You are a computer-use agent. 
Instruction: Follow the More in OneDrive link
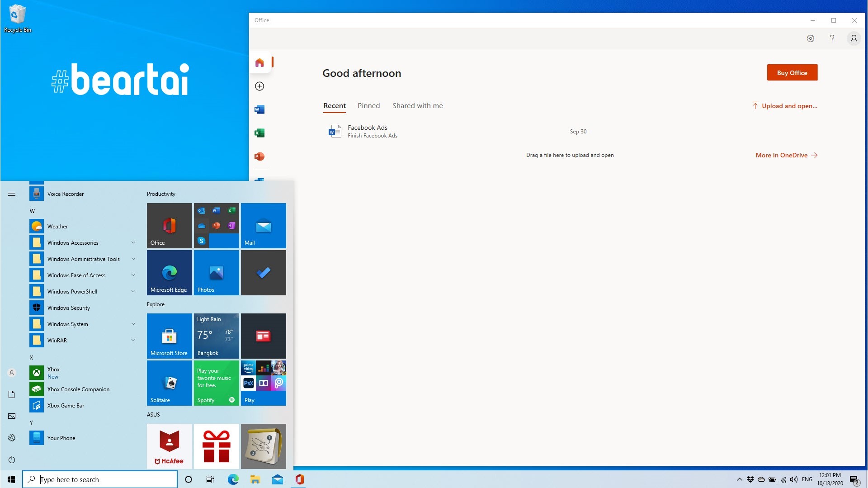[x=786, y=155]
